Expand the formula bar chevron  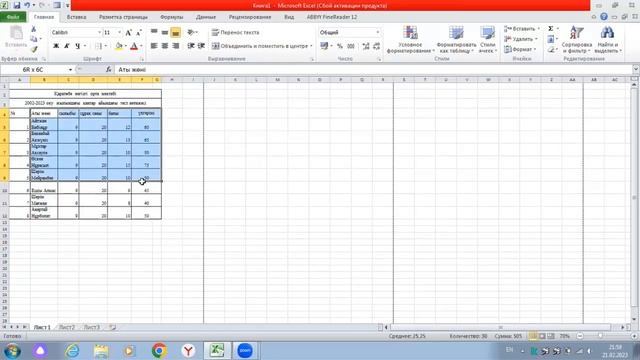[x=636, y=69]
